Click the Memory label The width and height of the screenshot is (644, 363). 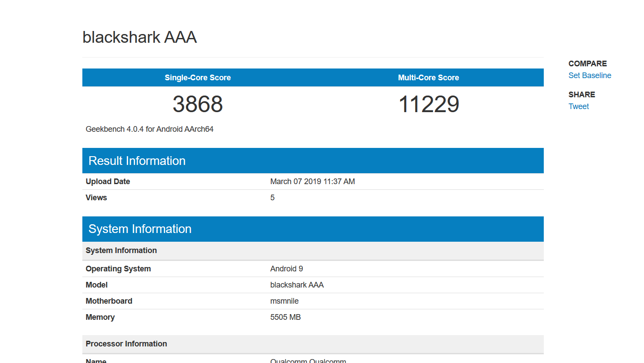100,317
